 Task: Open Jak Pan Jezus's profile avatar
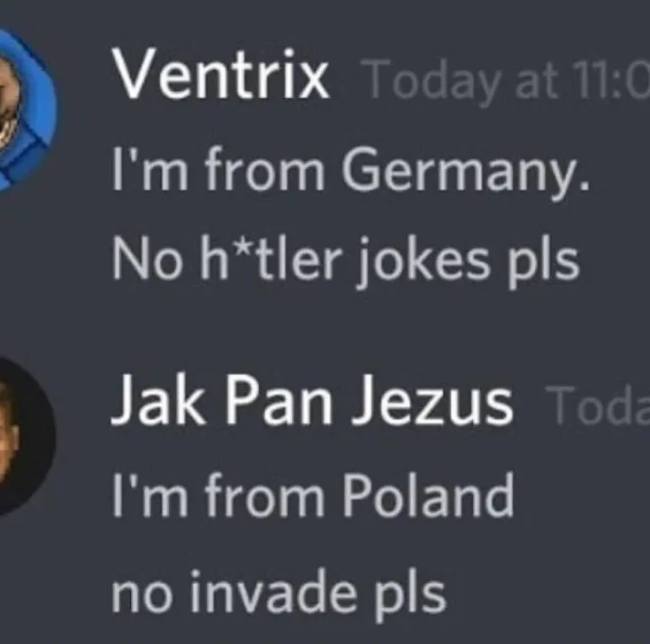(x=25, y=438)
